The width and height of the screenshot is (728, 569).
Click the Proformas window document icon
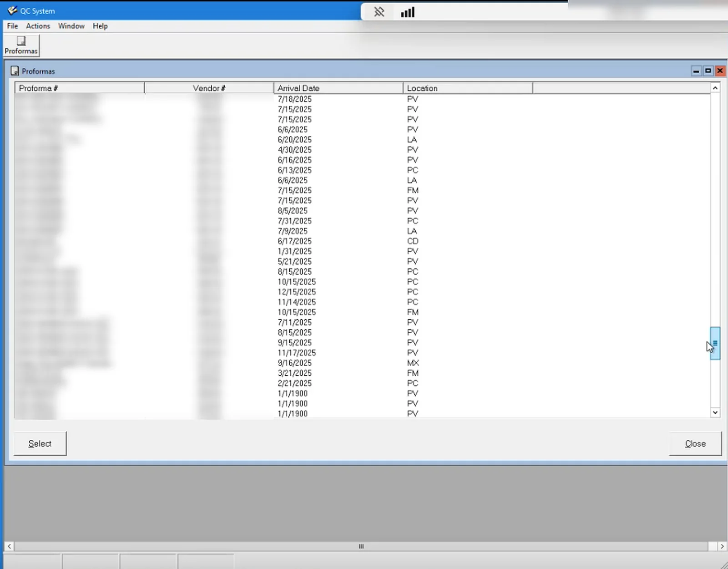(15, 71)
